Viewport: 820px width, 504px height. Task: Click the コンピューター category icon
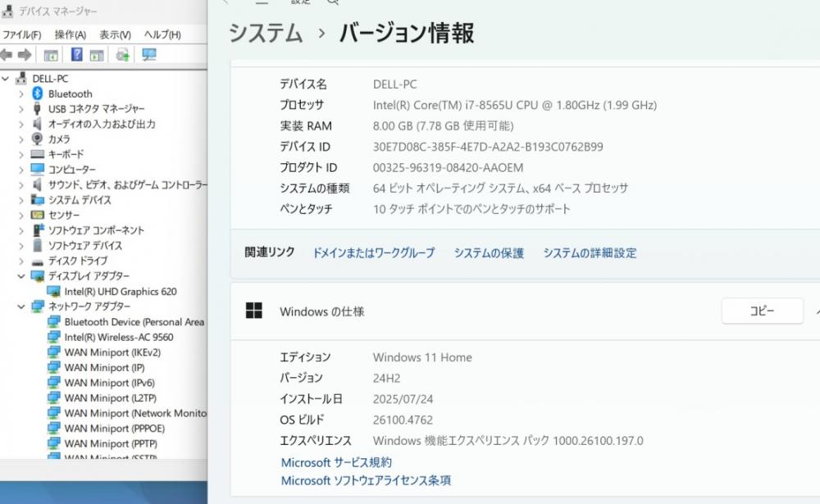37,169
